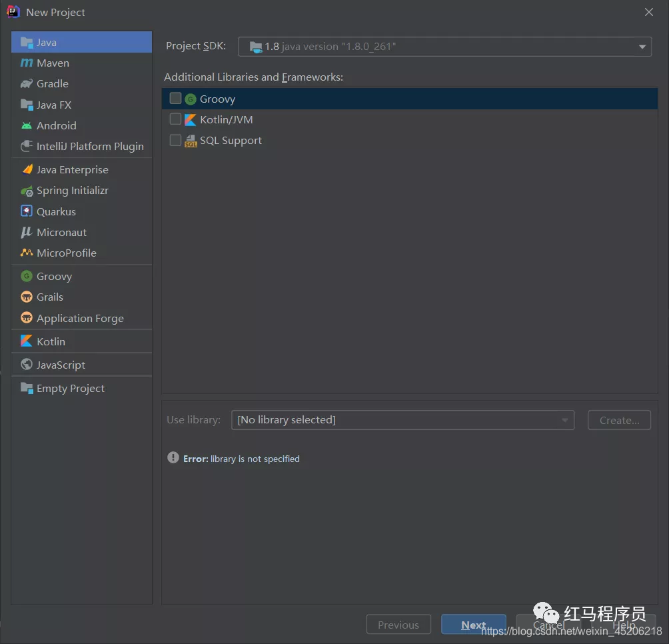Enable the SQL Support checkbox
This screenshot has height=644, width=669.
(175, 140)
